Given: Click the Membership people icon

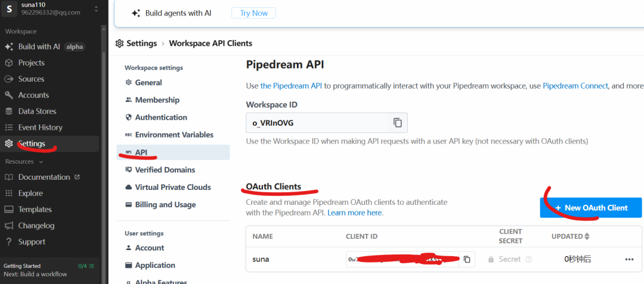Looking at the screenshot, I should pyautogui.click(x=129, y=100).
